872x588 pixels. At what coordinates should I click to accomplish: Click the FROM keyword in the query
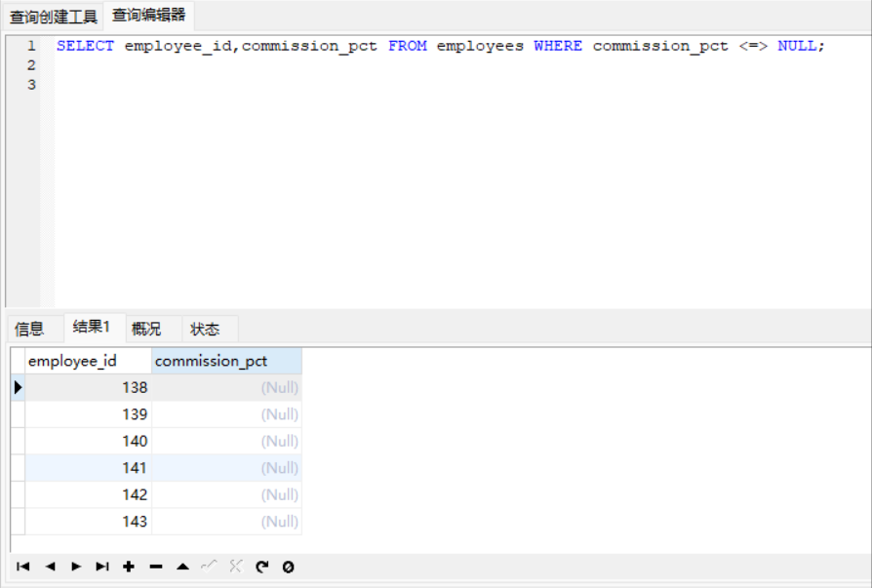407,46
